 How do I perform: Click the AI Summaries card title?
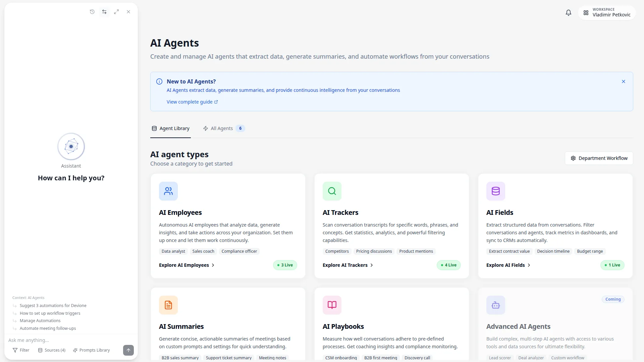[181, 326]
